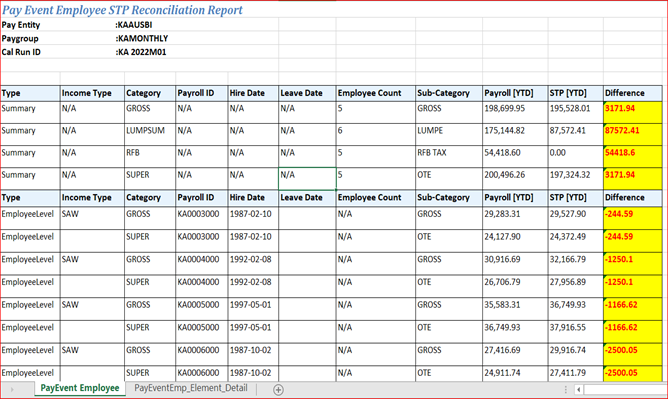
Task: Select the Payroll [YTD] value 35,583.31
Action: coord(515,309)
